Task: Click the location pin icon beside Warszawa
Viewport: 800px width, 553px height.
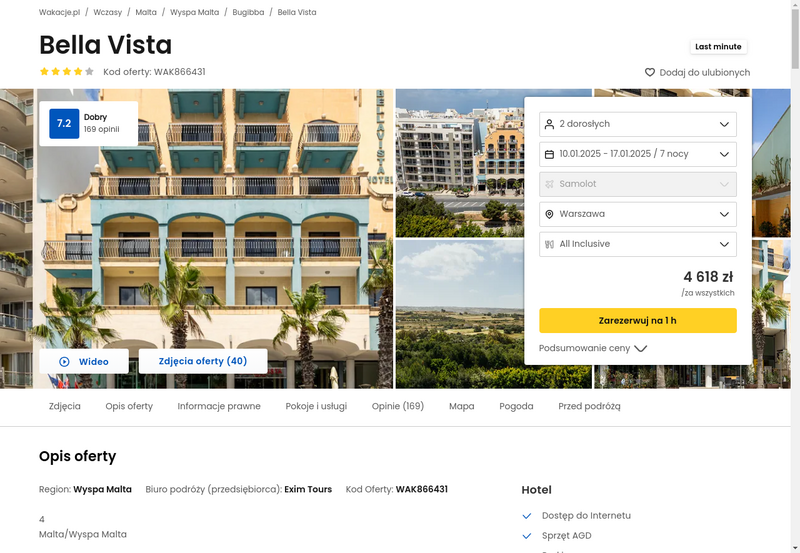Action: (549, 214)
